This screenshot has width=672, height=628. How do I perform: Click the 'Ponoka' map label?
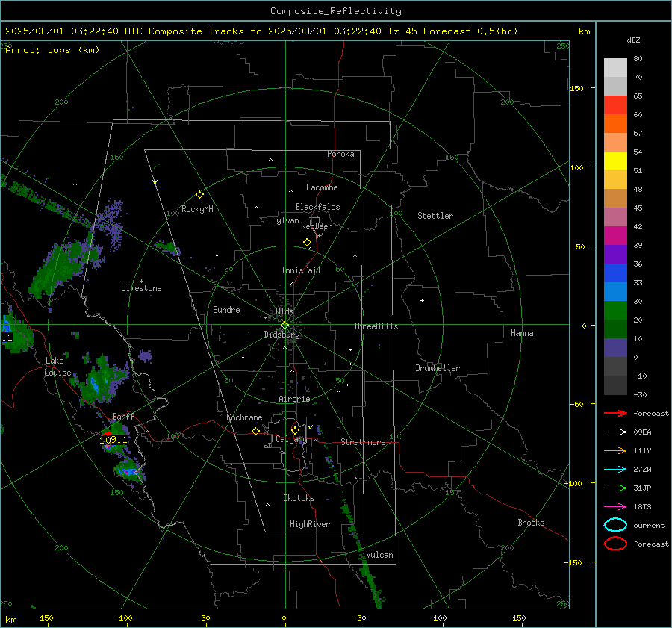(340, 154)
